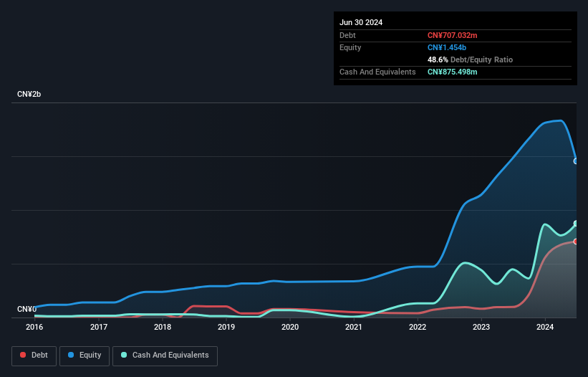Image resolution: width=588 pixels, height=377 pixels.
Task: Click the CN¥1.454b equity value
Action: (x=447, y=47)
